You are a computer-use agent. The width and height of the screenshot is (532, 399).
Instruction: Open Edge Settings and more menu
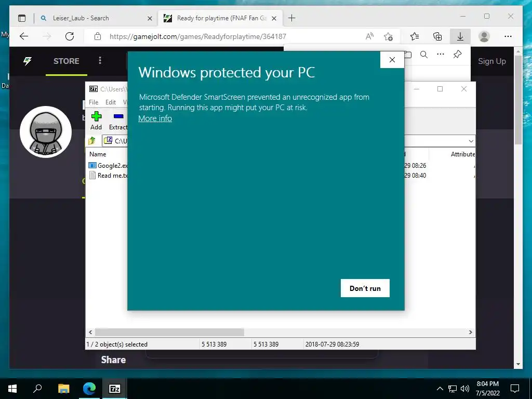(508, 36)
